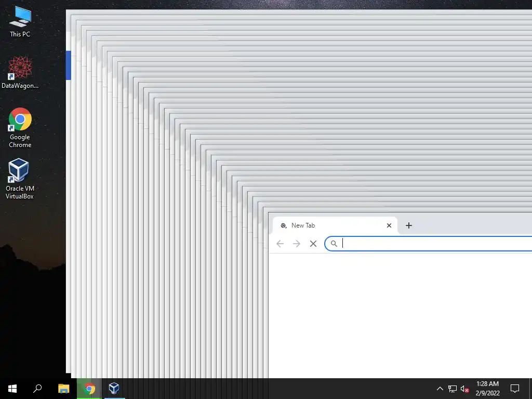Screen dimensions: 532x399
Task: Open This PC desktop icon
Action: 20,22
